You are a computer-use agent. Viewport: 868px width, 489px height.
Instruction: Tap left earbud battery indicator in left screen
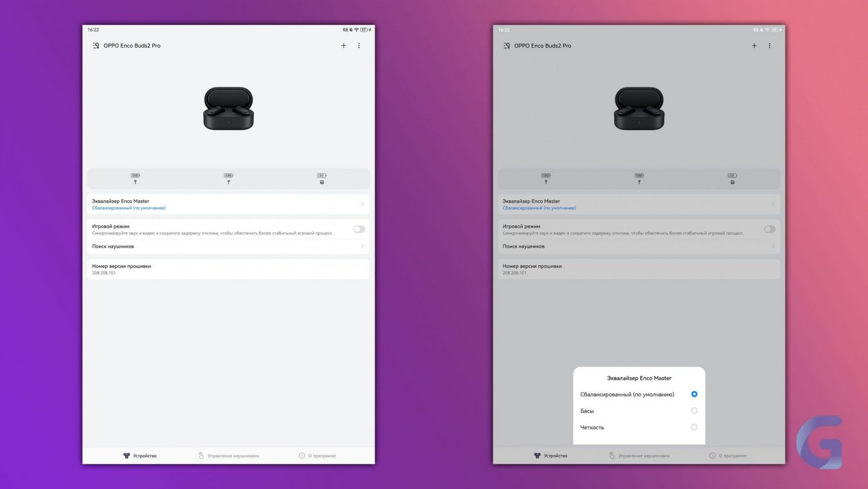[x=135, y=178]
